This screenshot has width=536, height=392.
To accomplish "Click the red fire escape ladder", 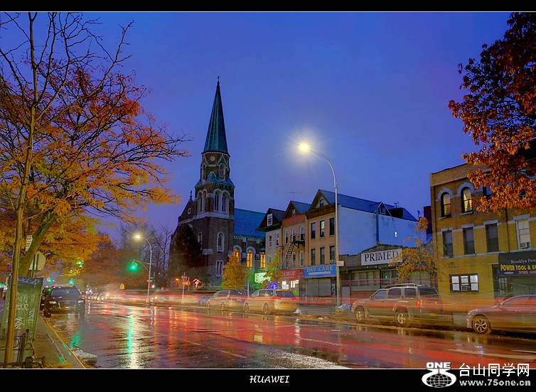I will coord(290,251).
